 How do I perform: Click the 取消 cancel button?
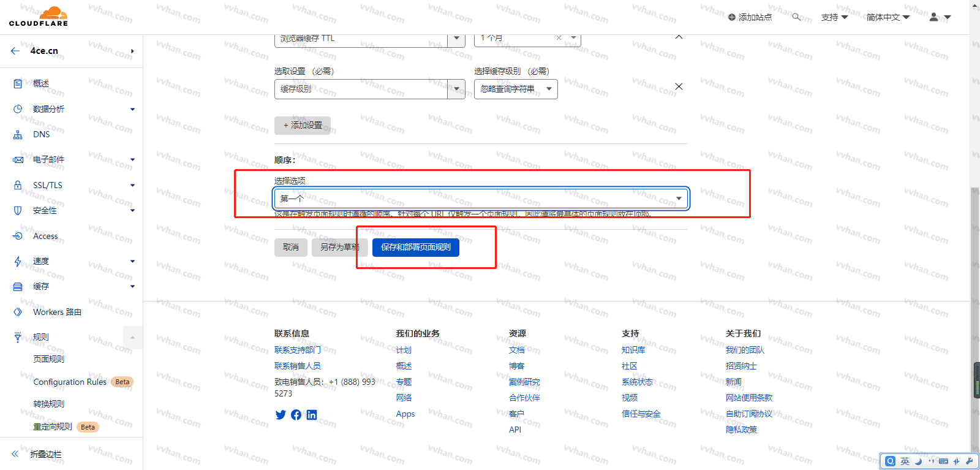point(291,247)
